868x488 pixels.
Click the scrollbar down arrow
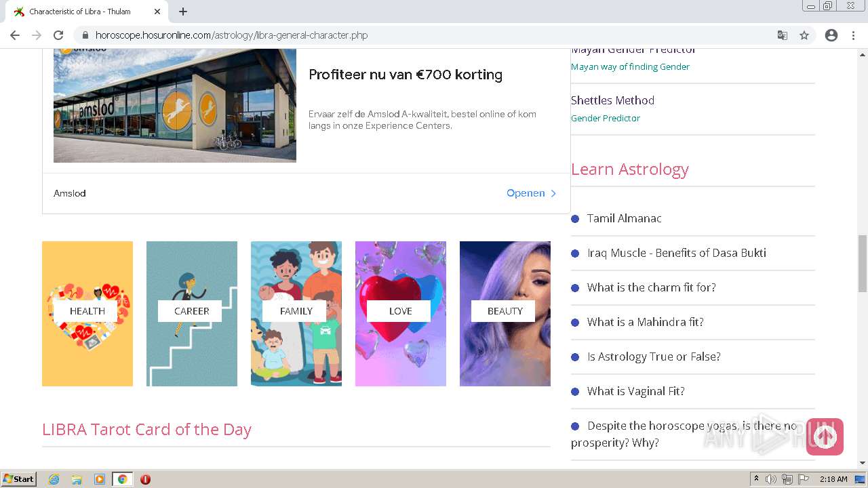tap(863, 463)
